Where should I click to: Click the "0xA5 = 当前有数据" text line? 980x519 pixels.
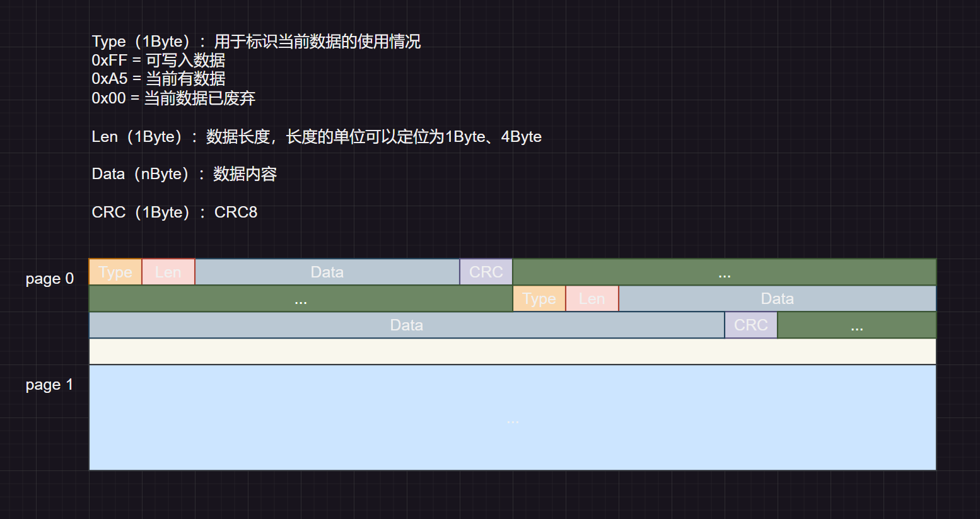158,79
